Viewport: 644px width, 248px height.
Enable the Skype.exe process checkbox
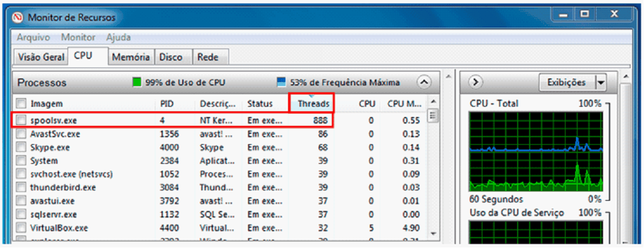(21, 147)
